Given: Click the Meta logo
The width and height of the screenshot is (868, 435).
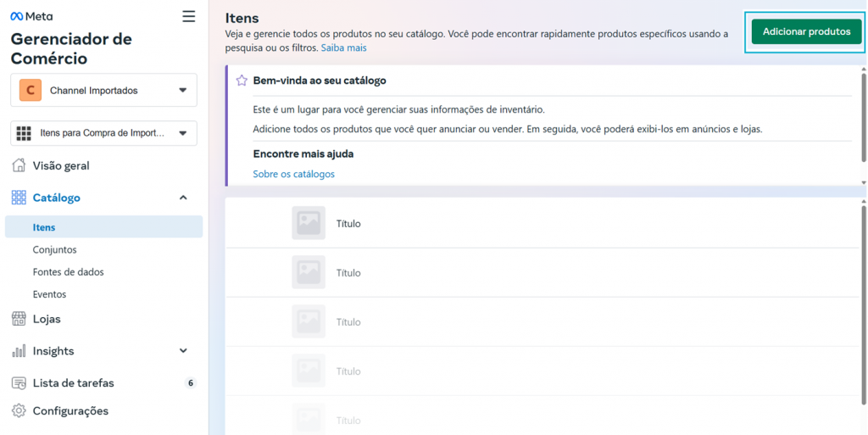Looking at the screenshot, I should click(31, 17).
